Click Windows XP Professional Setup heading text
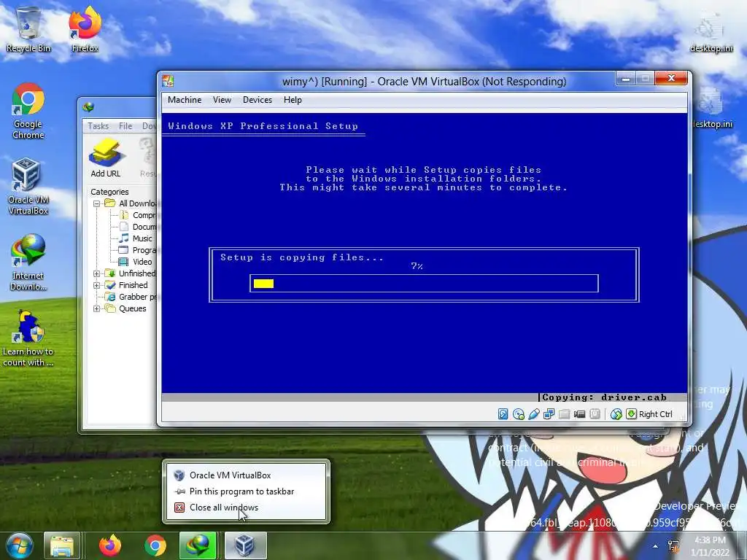 pyautogui.click(x=263, y=126)
